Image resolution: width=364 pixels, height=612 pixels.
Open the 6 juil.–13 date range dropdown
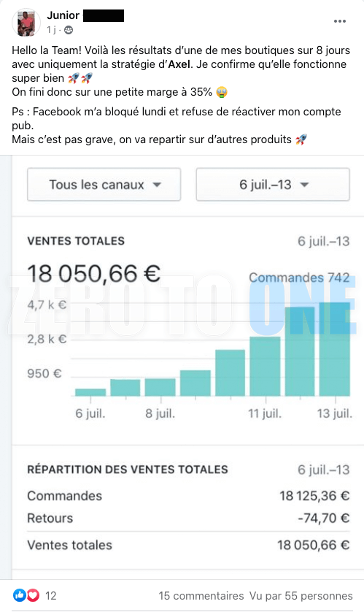(273, 185)
